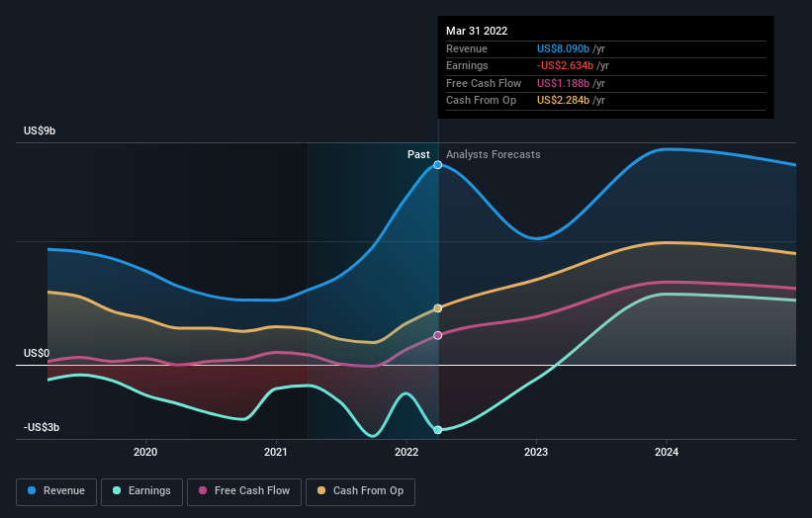This screenshot has height=518, width=812.
Task: Click the US$8.090b revenue value
Action: coord(563,48)
